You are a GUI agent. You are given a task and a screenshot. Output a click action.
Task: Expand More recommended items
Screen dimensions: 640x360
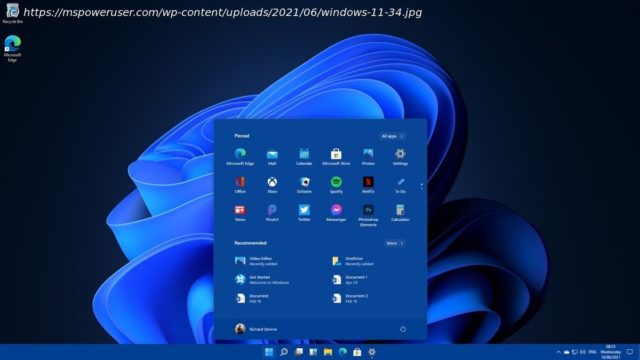point(395,243)
